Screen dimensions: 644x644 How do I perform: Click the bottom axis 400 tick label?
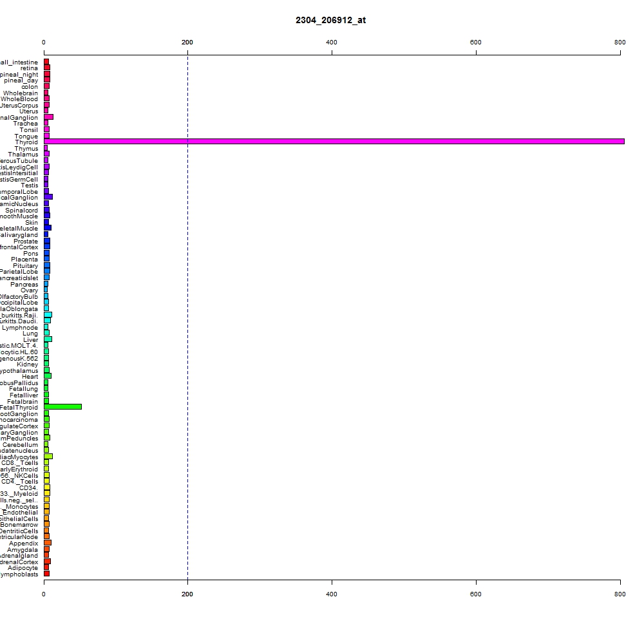click(x=332, y=594)
